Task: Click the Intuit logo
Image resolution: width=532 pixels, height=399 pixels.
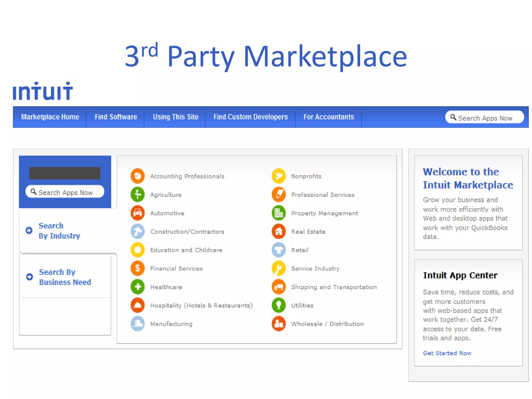Action: [x=43, y=91]
